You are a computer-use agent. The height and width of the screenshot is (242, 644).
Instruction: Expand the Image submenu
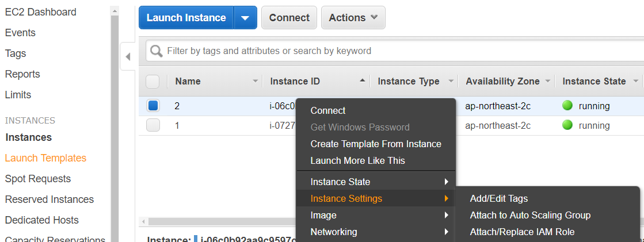pos(376,215)
